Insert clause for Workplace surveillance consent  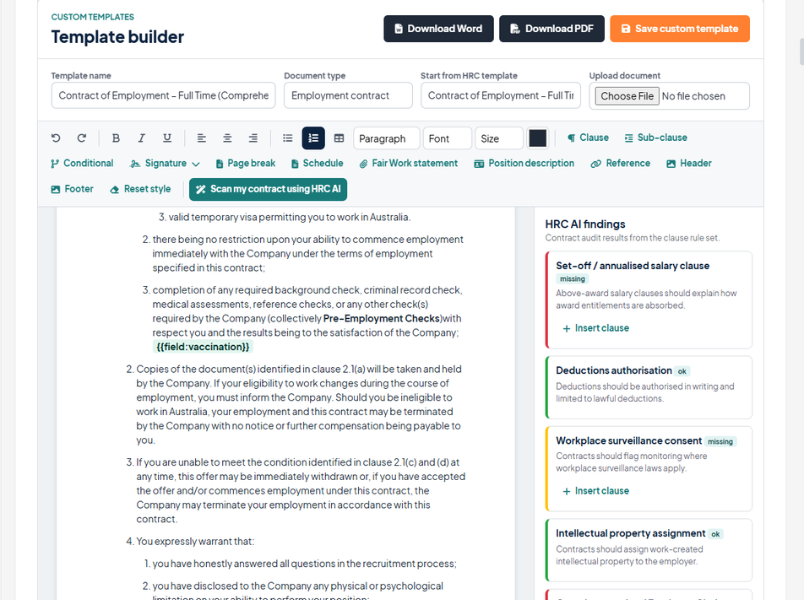596,491
